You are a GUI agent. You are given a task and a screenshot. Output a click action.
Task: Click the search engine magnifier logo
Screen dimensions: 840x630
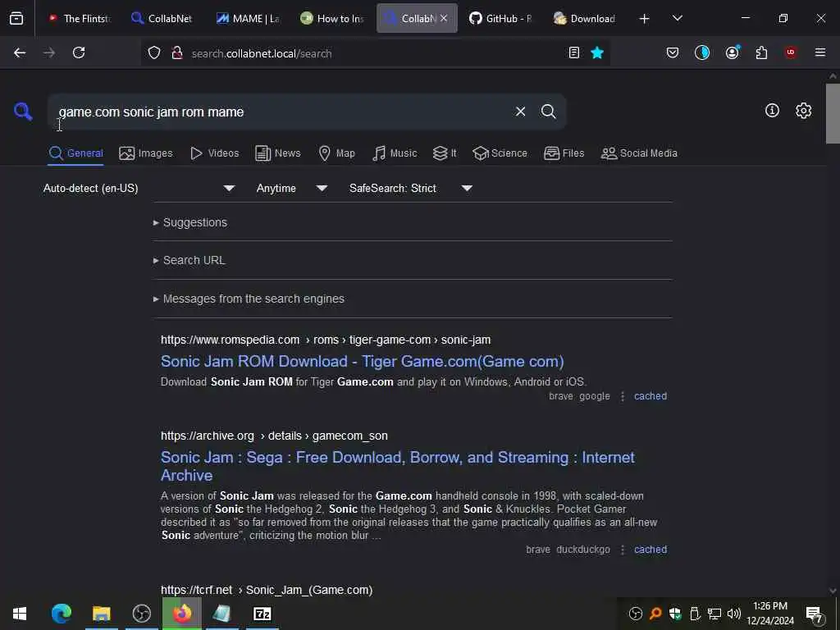point(23,112)
